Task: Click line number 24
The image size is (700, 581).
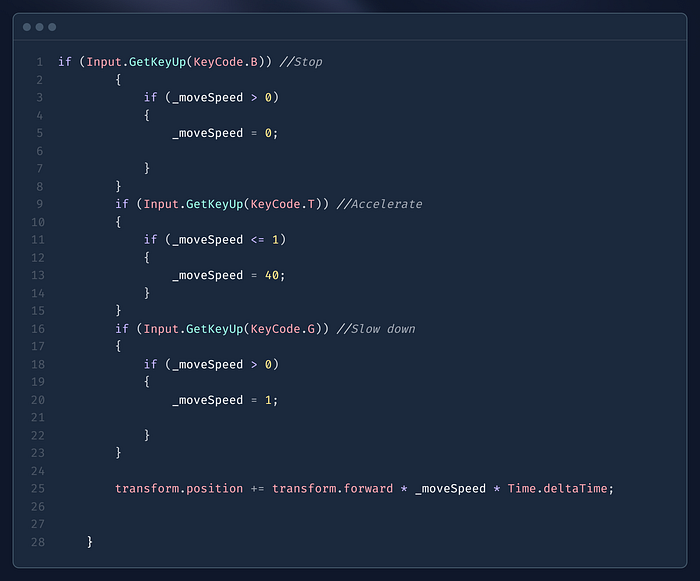Action: tap(38, 471)
